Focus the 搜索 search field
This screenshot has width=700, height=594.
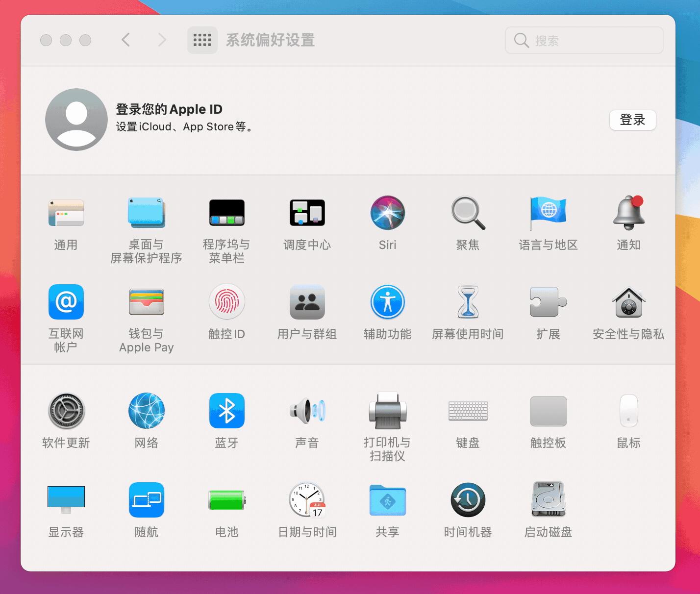click(584, 40)
